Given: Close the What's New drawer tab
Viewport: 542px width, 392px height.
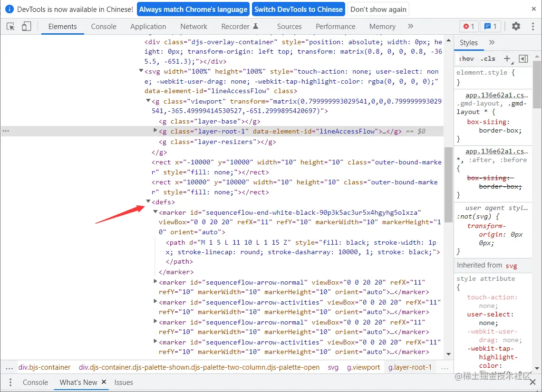Looking at the screenshot, I should (x=104, y=382).
